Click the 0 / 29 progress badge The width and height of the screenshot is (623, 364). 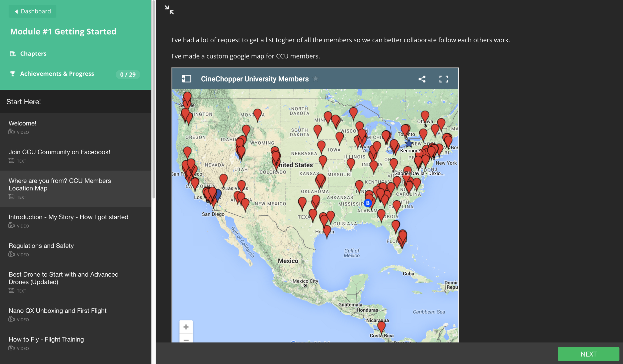(128, 74)
